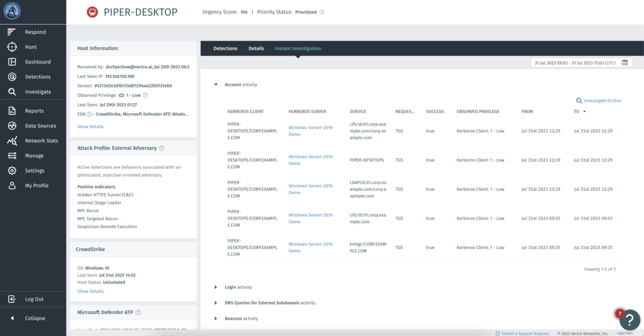Click the Suspicious Remote Execution indicator
The height and width of the screenshot is (336, 644).
pos(107,226)
